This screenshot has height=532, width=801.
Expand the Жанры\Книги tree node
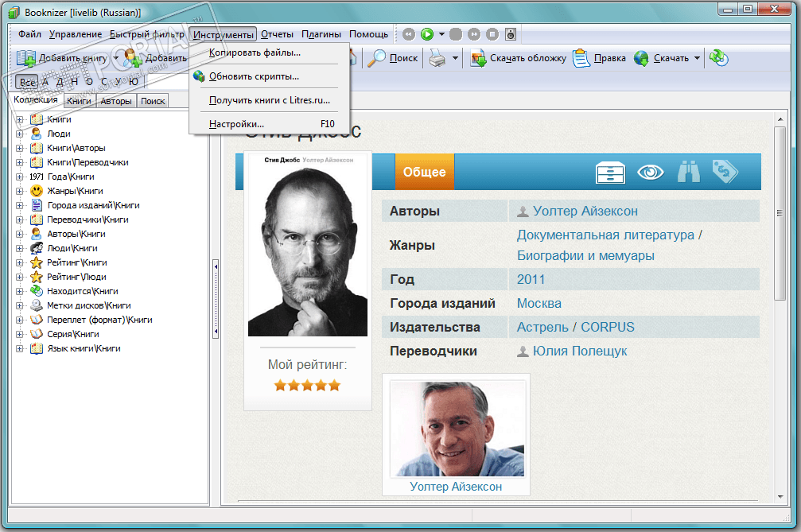click(19, 191)
